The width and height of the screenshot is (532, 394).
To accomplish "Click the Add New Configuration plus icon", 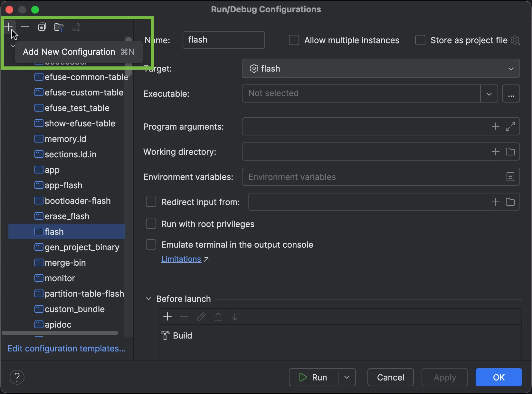I will [9, 27].
